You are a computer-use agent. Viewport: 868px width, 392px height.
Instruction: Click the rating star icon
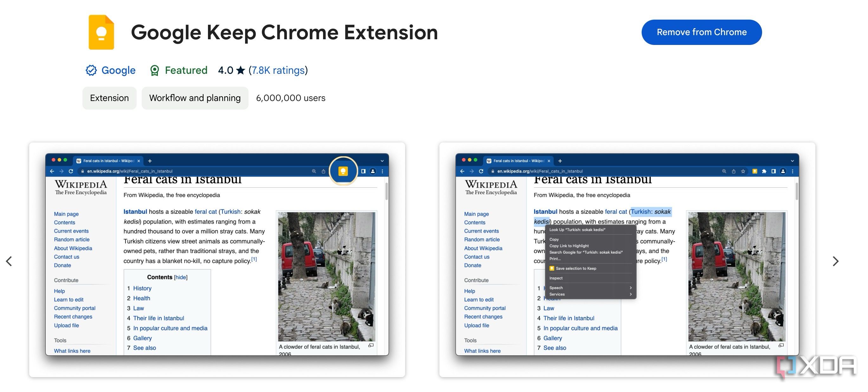241,70
